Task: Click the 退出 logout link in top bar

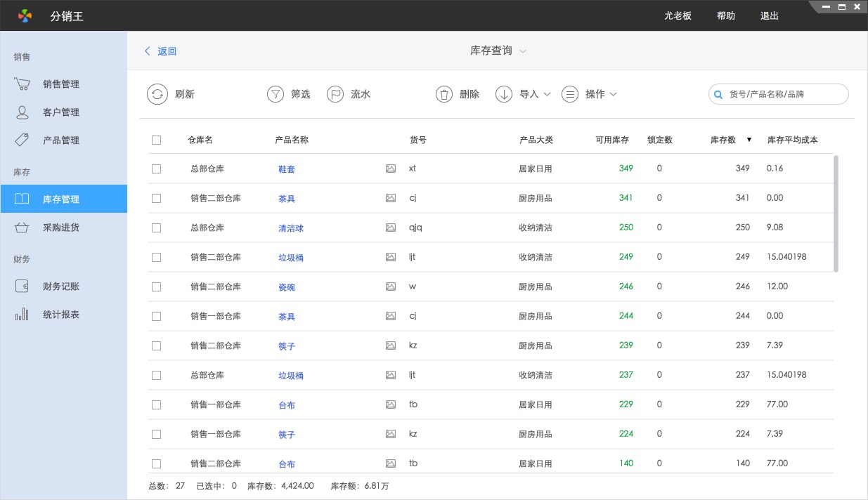Action: pyautogui.click(x=769, y=15)
